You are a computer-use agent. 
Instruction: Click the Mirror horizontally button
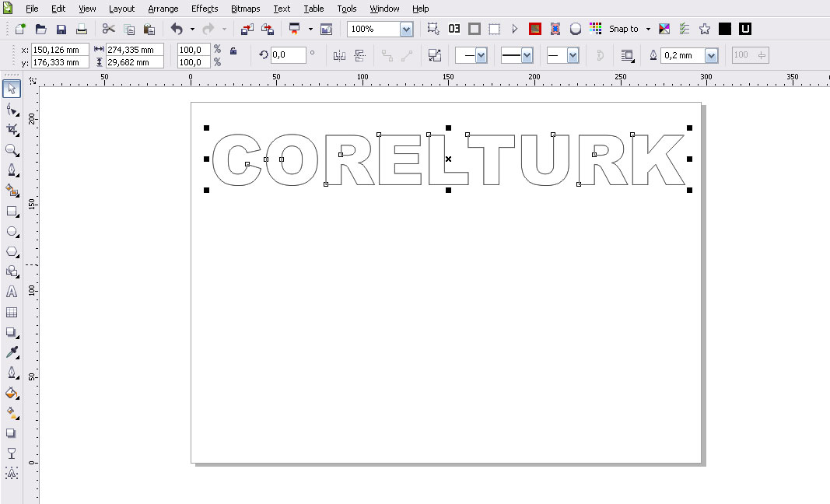point(339,55)
